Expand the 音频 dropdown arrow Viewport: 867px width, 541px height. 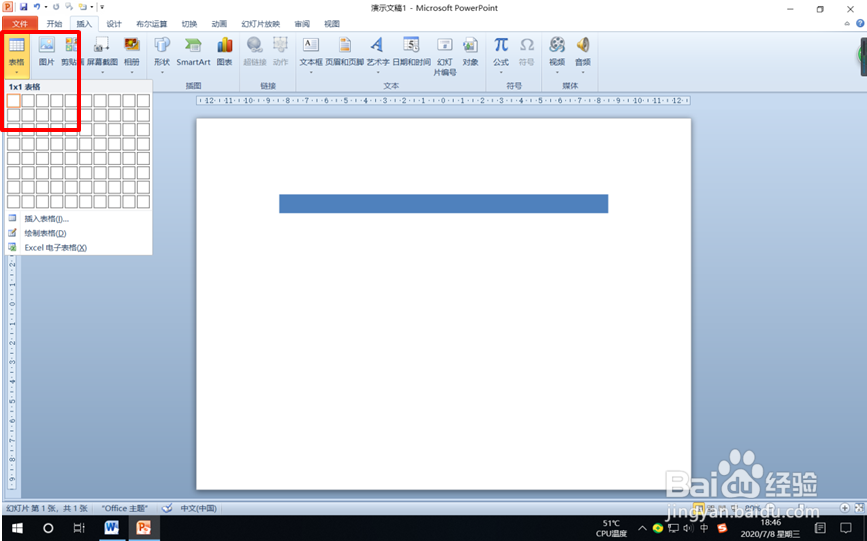583,72
